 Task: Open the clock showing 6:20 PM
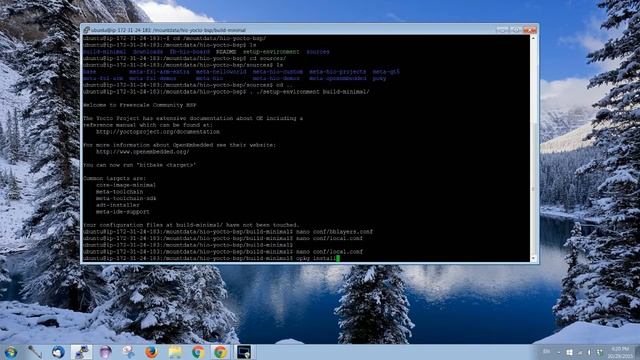click(620, 352)
